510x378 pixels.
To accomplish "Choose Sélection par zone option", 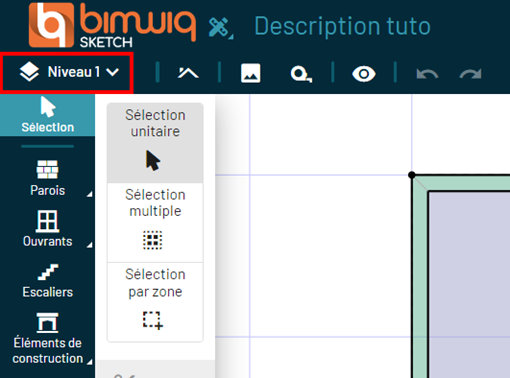I will pos(155,302).
